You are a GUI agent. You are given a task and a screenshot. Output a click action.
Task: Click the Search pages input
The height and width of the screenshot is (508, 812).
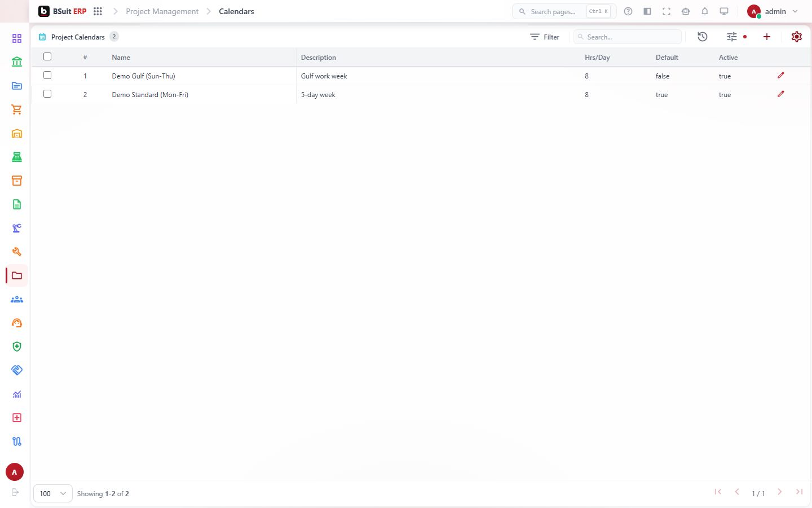point(564,11)
